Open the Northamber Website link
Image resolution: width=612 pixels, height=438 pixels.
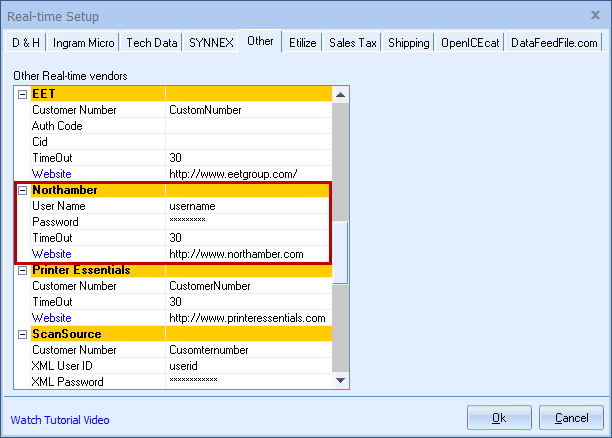(x=52, y=254)
